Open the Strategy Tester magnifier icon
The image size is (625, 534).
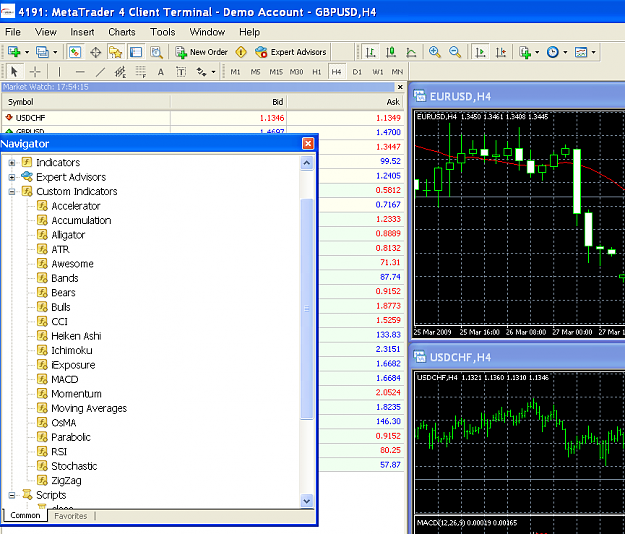156,52
